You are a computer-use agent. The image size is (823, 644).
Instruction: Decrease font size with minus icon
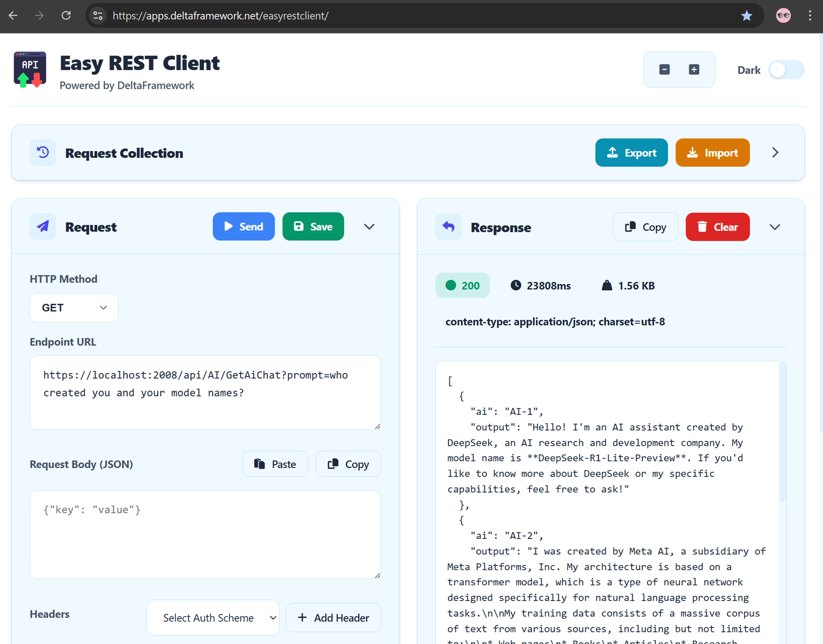coord(664,70)
